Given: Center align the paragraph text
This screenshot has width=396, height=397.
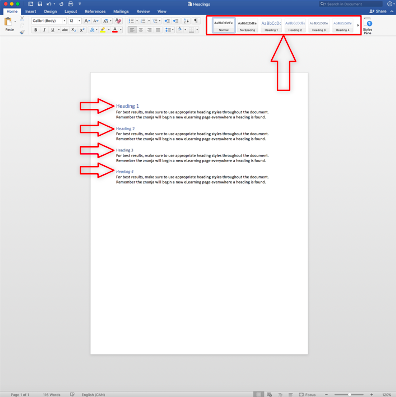Looking at the screenshot, I should (141, 30).
